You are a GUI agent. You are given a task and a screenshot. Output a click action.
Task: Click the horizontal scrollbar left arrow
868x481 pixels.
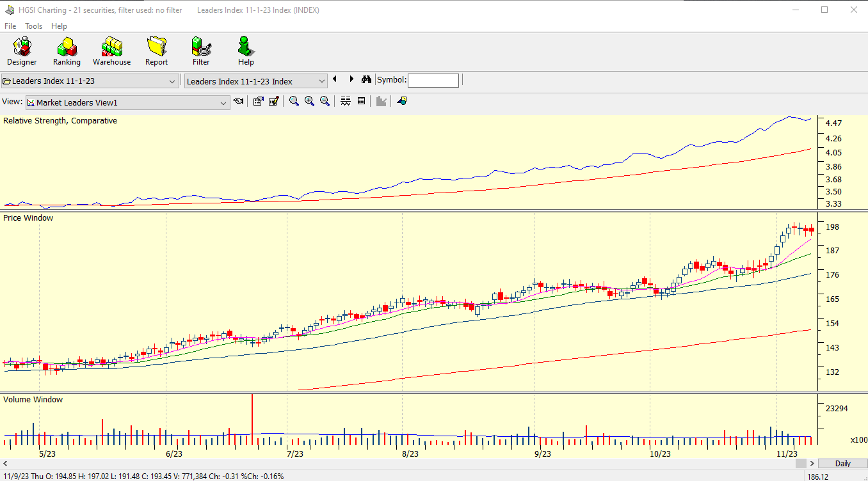6,463
